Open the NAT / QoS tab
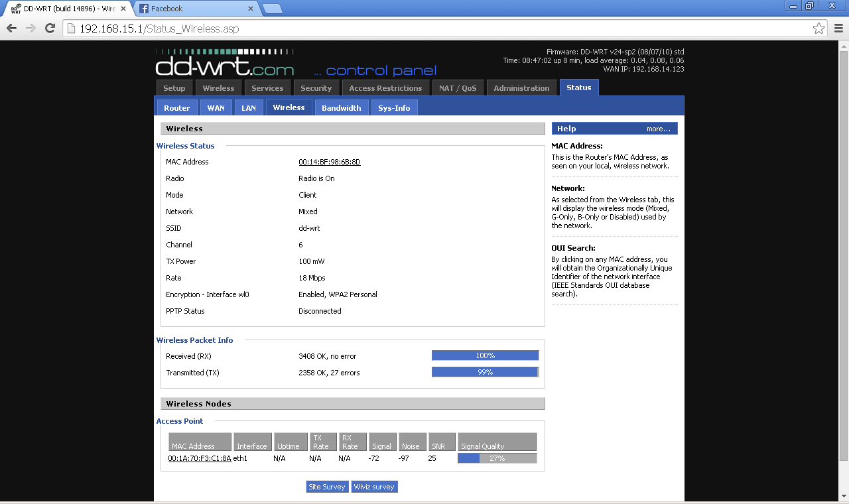Image resolution: width=849 pixels, height=504 pixels. coord(458,88)
